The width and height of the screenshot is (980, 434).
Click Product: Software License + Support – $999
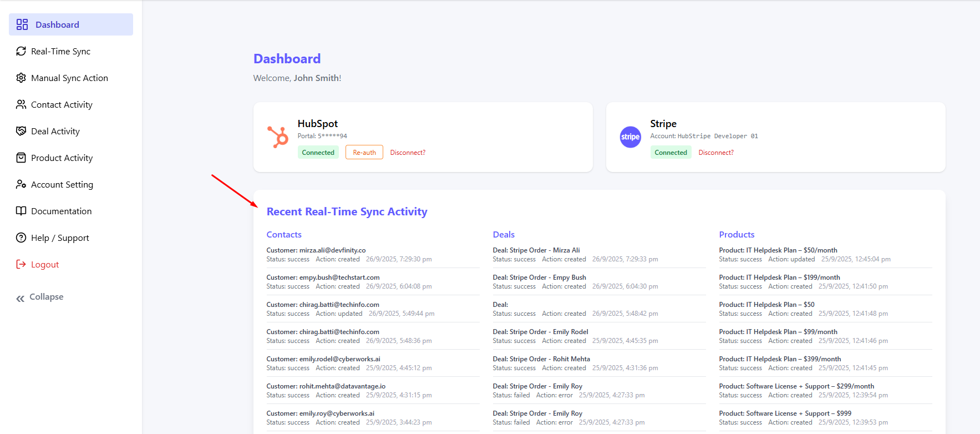785,413
